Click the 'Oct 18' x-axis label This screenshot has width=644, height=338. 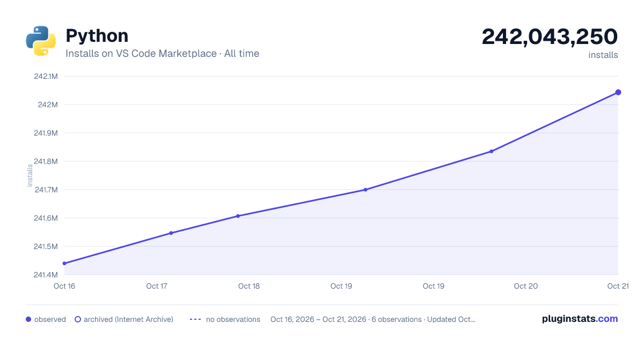tap(249, 286)
